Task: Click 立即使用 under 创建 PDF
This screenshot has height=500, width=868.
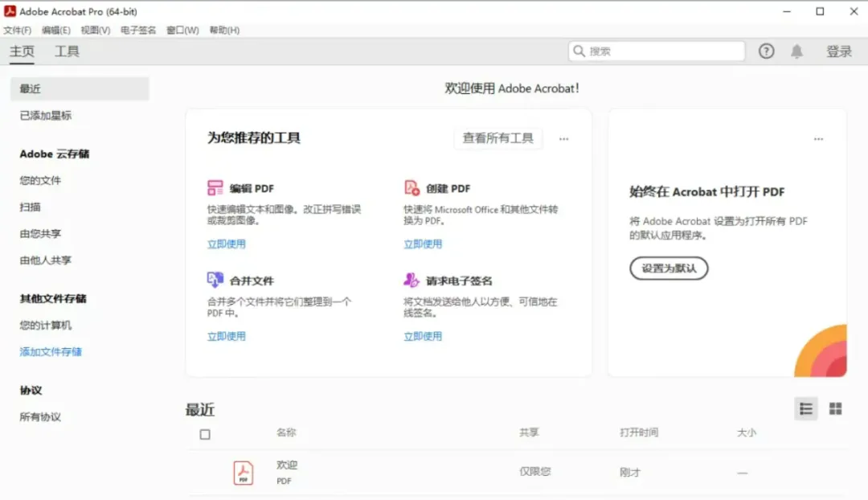Action: [423, 244]
